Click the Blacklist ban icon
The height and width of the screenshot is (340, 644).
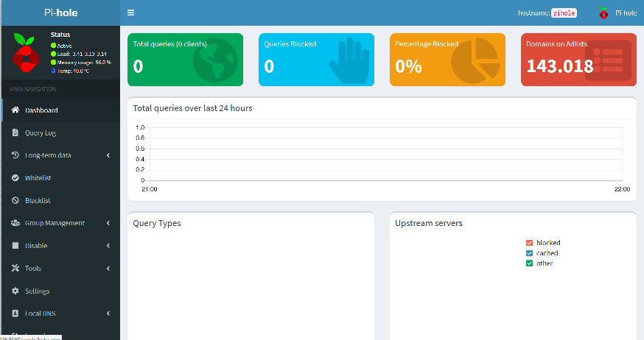(15, 200)
